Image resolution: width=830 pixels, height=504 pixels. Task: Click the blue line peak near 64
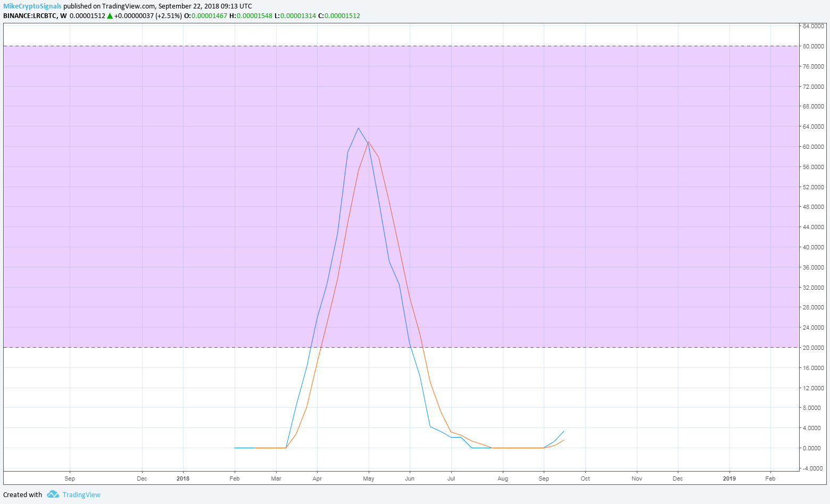tap(358, 128)
